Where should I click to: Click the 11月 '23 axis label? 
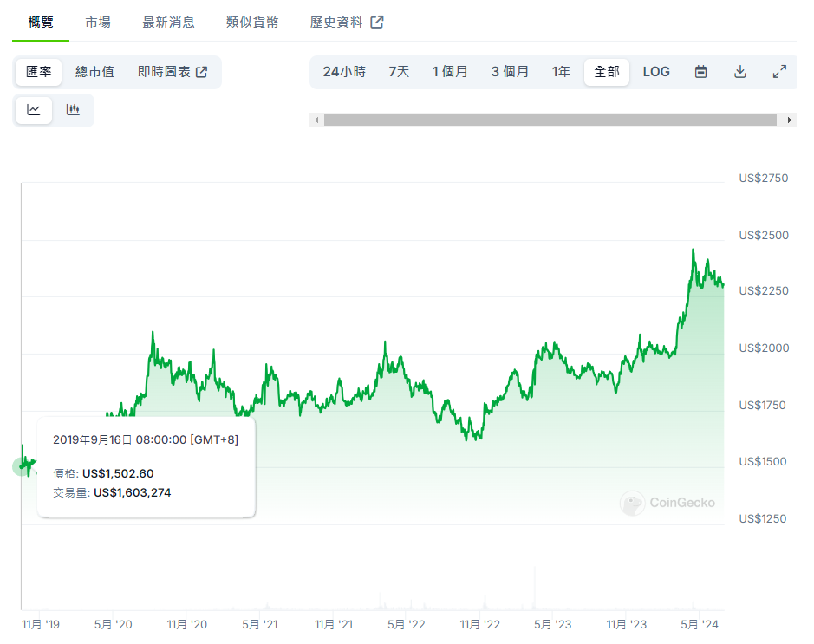click(627, 624)
